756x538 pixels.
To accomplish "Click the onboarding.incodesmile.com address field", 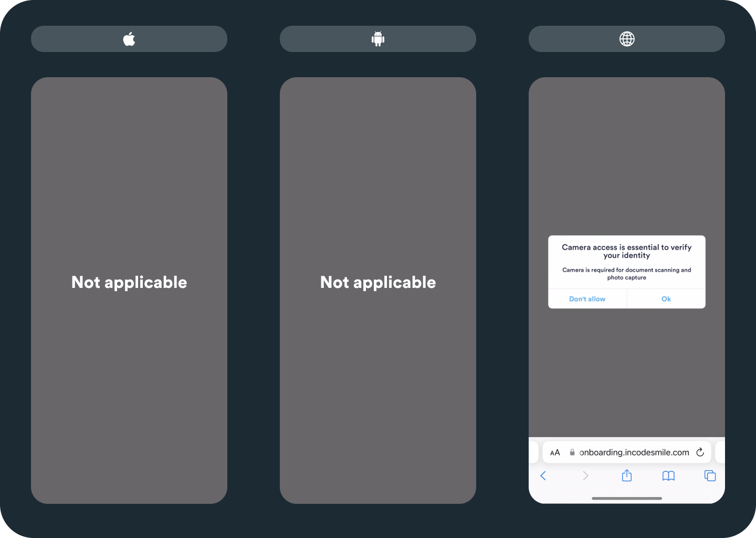I will 627,452.
